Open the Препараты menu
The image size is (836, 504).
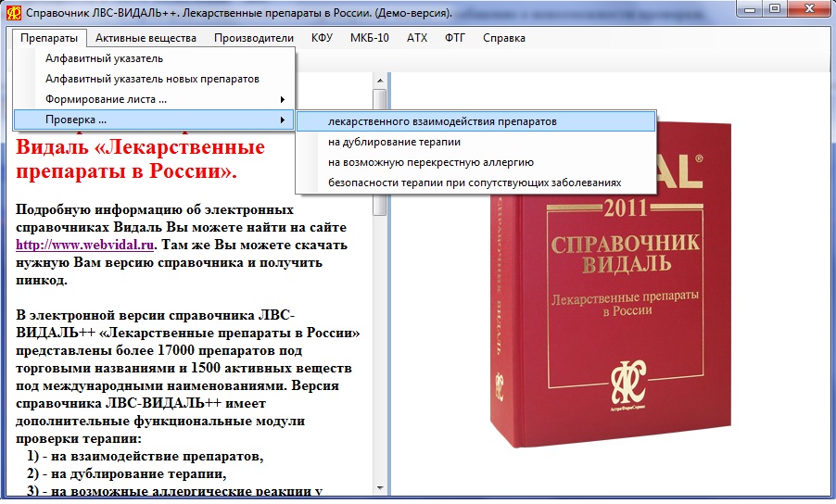click(x=49, y=38)
